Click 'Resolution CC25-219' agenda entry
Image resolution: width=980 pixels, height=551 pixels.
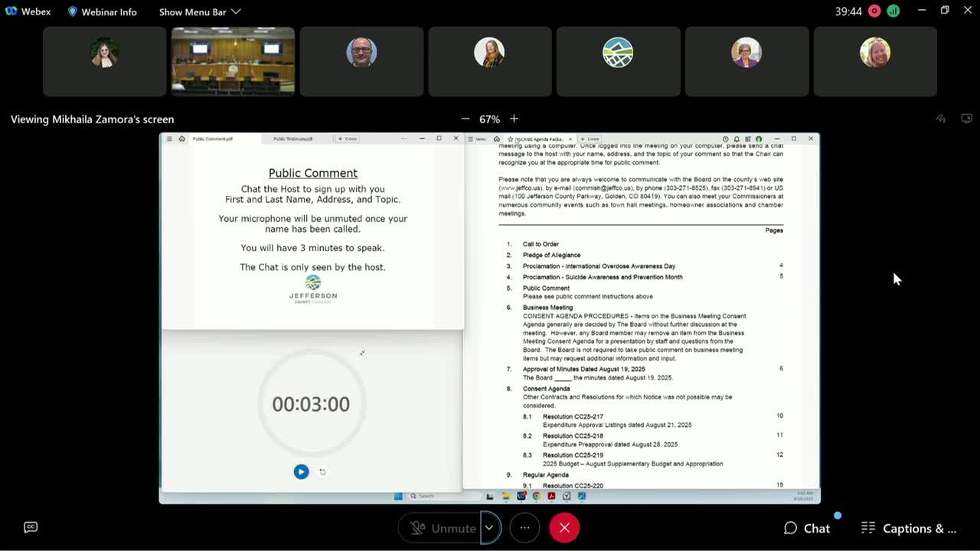tap(573, 455)
